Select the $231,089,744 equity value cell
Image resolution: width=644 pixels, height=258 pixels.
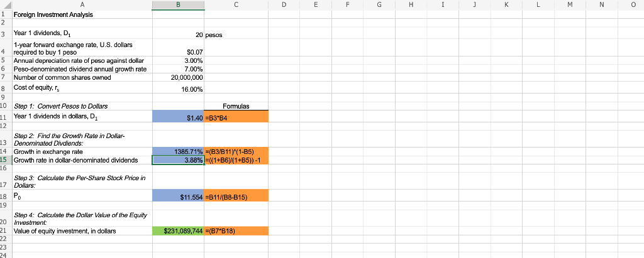click(178, 231)
